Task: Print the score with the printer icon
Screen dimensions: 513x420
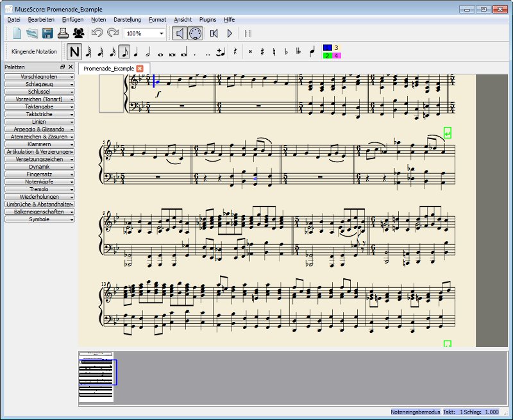Action: coord(63,33)
